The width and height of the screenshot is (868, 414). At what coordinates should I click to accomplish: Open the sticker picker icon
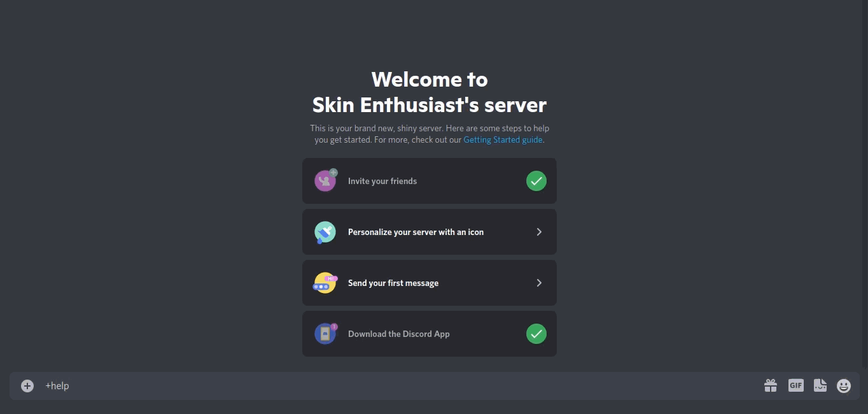pyautogui.click(x=820, y=385)
